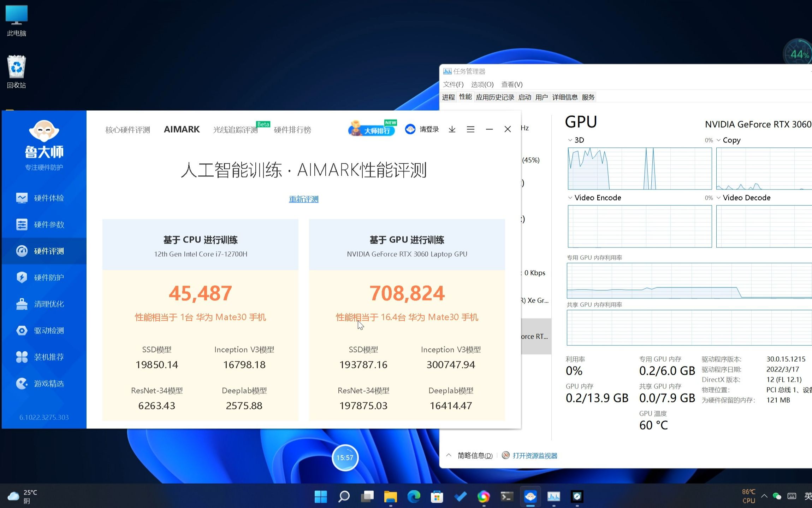
Task: Open the Ludashi hamburger menu icon
Action: click(x=470, y=129)
